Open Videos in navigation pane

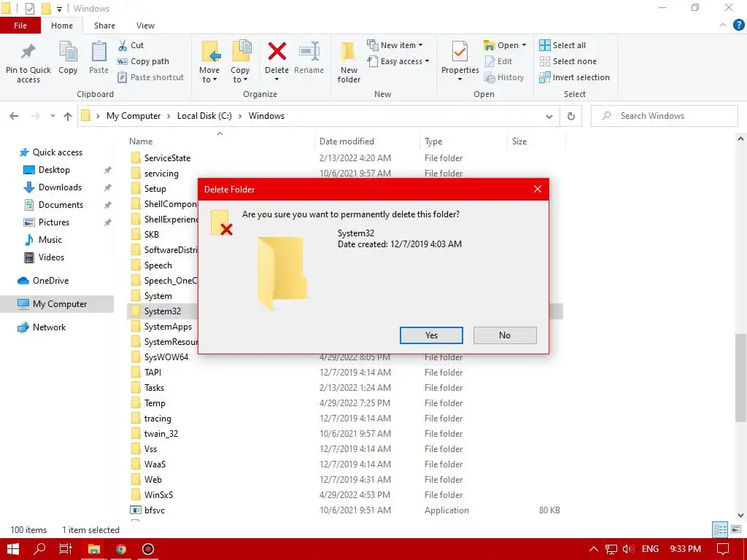[x=51, y=257]
